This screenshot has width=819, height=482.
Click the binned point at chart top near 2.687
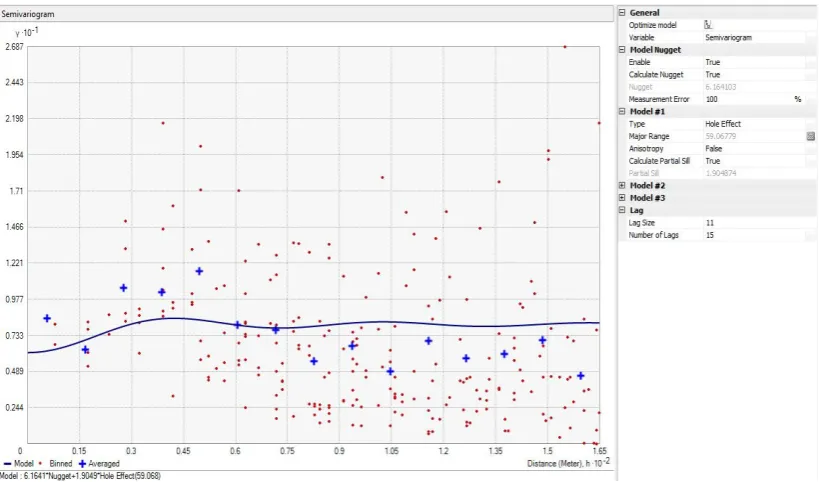tap(565, 46)
